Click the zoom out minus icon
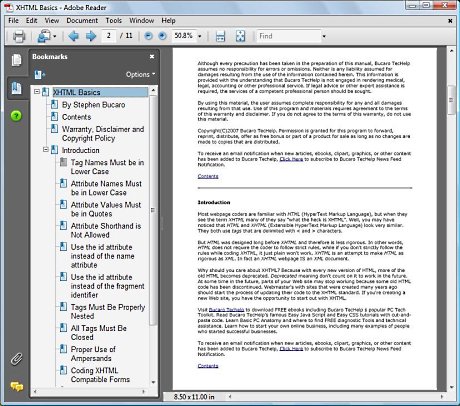460x406 pixels. click(x=148, y=36)
